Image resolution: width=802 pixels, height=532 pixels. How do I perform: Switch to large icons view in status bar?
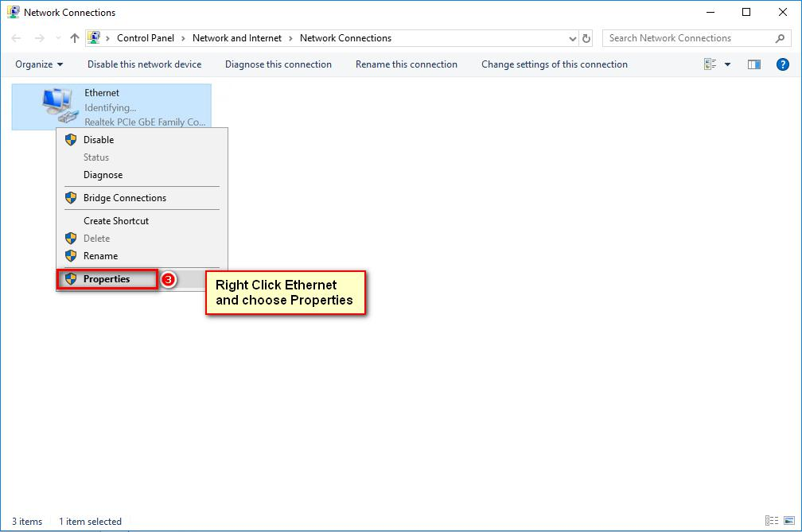789,521
